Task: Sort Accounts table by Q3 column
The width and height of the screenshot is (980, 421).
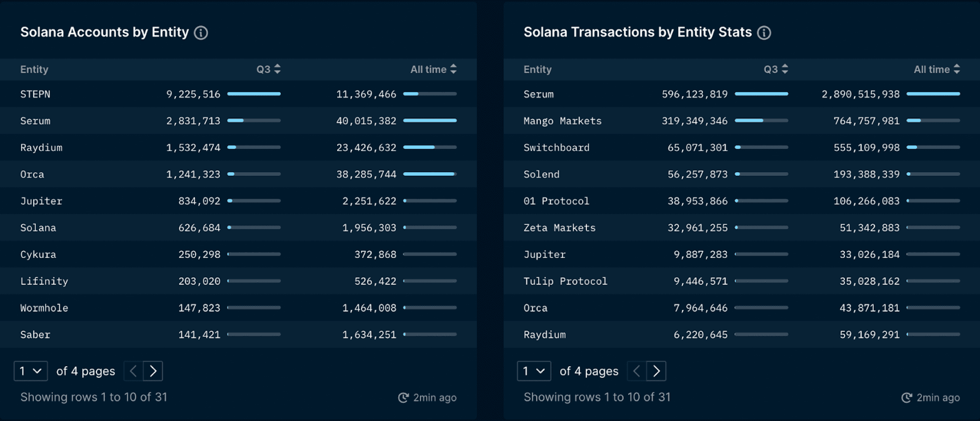Action: (269, 69)
